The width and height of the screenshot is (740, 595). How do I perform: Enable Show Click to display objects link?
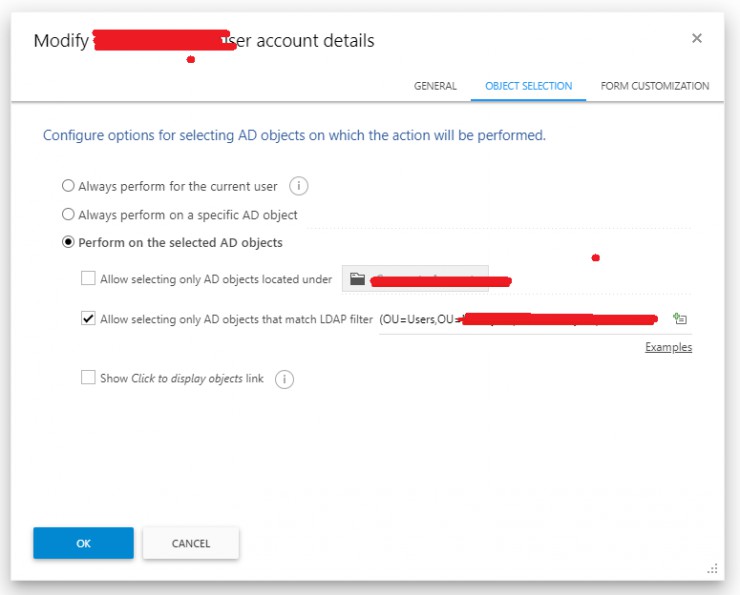coord(88,378)
